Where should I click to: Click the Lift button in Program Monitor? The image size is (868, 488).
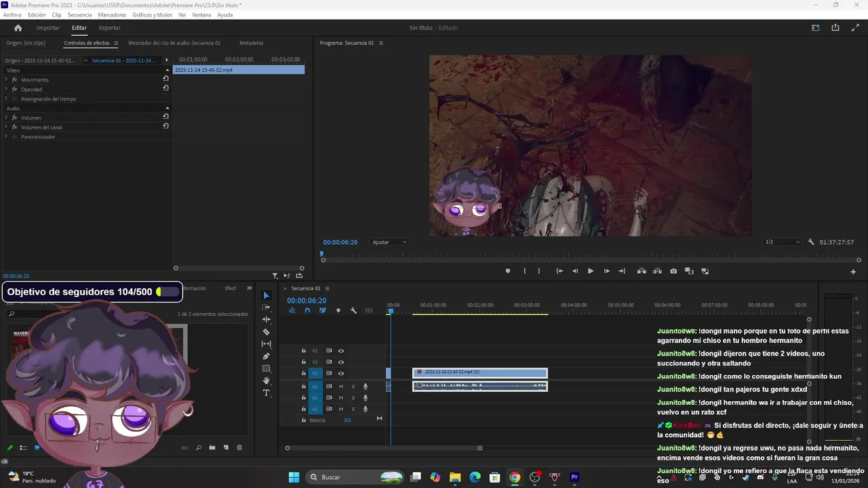click(642, 271)
